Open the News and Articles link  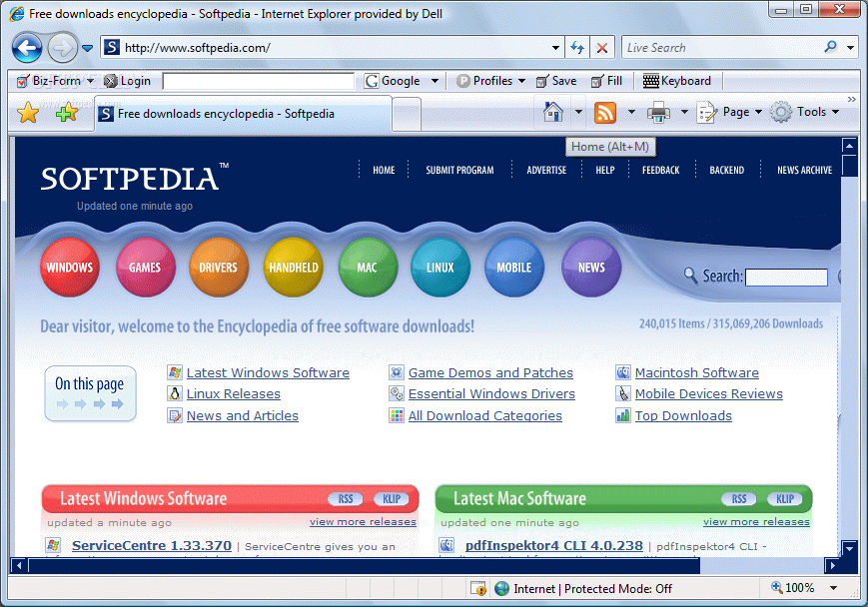pos(243,415)
